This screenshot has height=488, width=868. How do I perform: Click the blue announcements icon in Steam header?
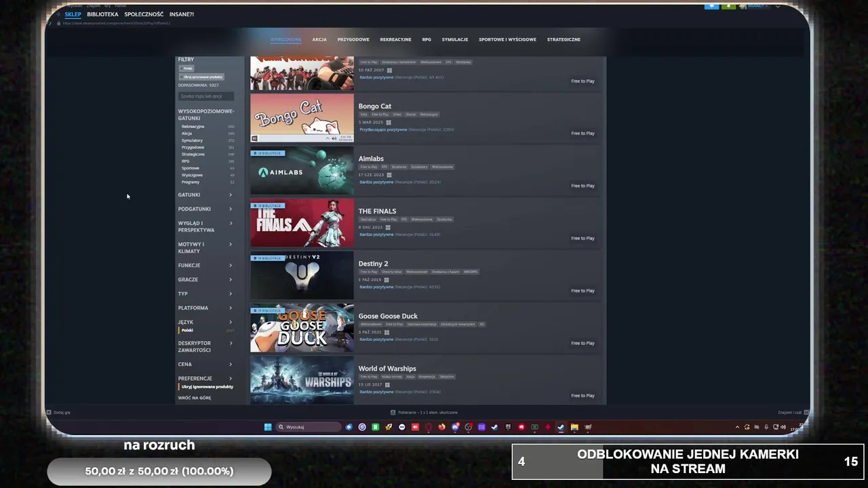point(711,6)
